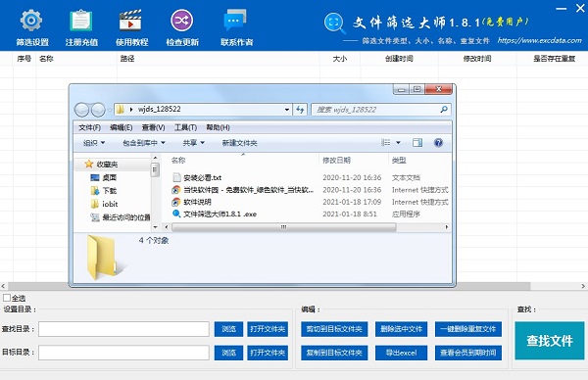The image size is (588, 380).
Task: Select 桌面 in navigation pane
Action: [104, 177]
